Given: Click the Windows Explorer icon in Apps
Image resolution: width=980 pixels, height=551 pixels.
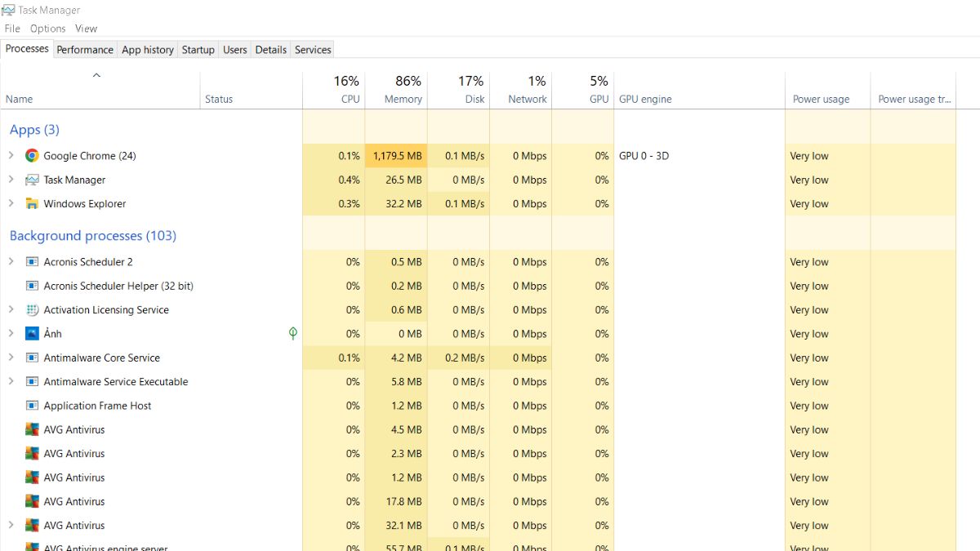Looking at the screenshot, I should click(x=31, y=203).
